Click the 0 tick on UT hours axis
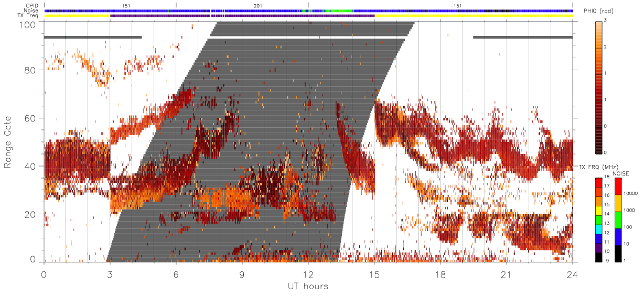The image size is (644, 297). (44, 274)
